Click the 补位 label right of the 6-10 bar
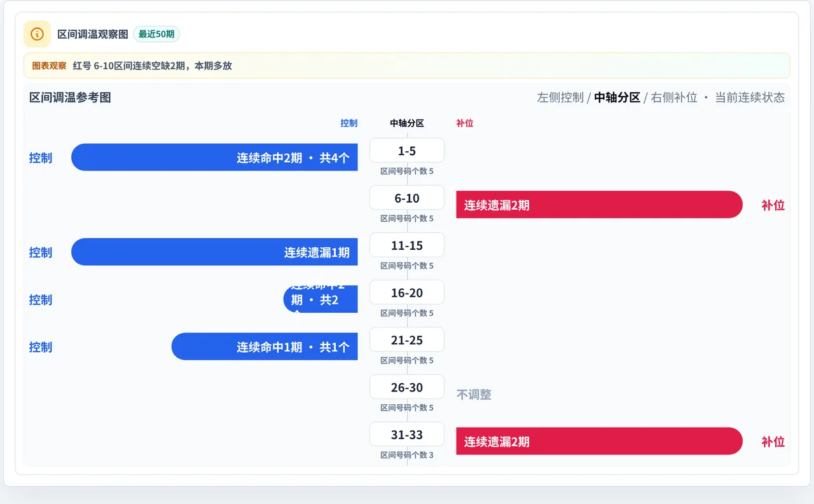This screenshot has width=814, height=504. point(773,205)
